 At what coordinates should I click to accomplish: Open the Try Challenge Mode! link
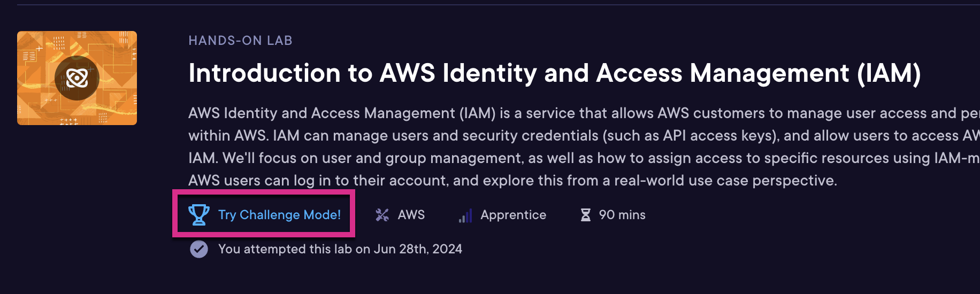pos(279,215)
